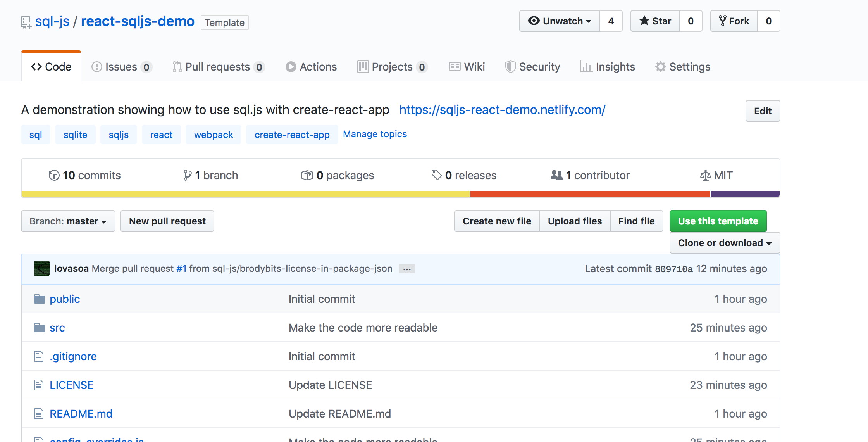Image resolution: width=868 pixels, height=442 pixels.
Task: Click the public folder icon
Action: pos(39,299)
